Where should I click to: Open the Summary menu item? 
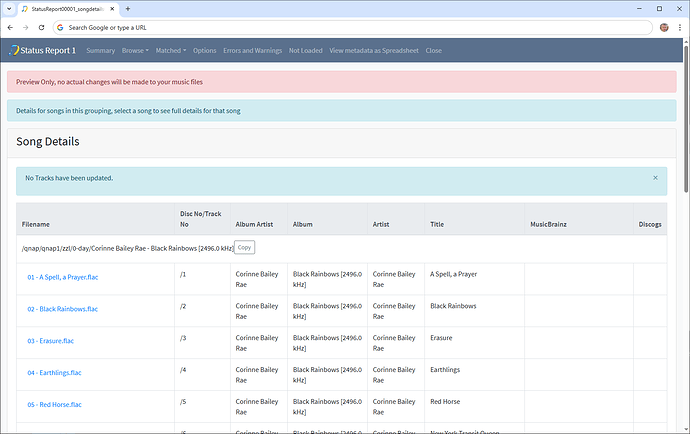[x=100, y=50]
